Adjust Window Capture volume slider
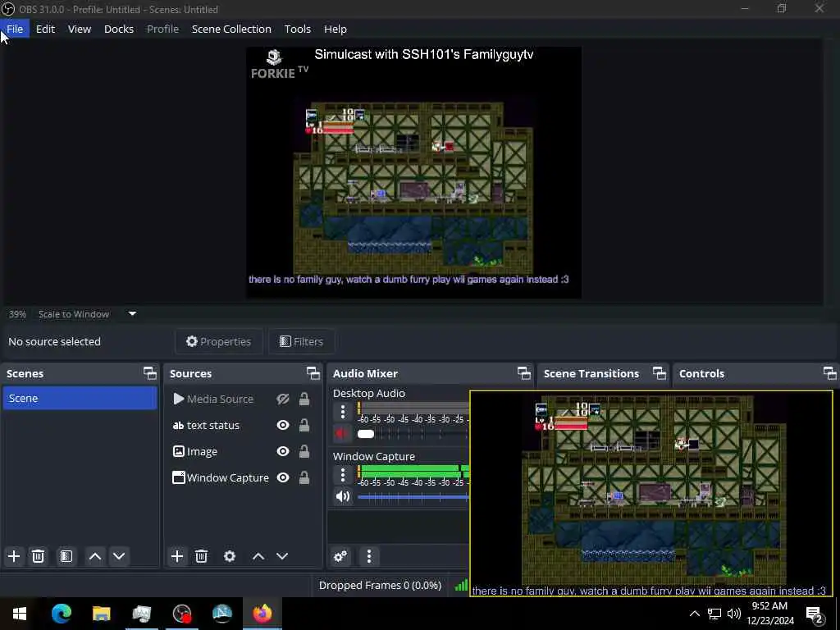The image size is (840, 630). coord(413,497)
